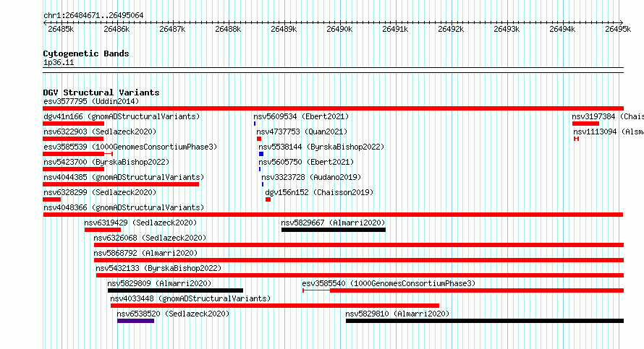Click the chr1:26484671..26495064 coordinates text
Image resolution: width=644 pixels, height=349 pixels.
[93, 16]
